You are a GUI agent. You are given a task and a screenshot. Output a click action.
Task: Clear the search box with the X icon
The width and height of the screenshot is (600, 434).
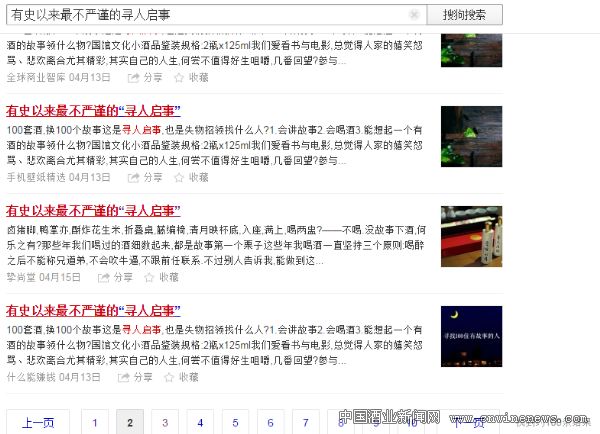(x=415, y=14)
